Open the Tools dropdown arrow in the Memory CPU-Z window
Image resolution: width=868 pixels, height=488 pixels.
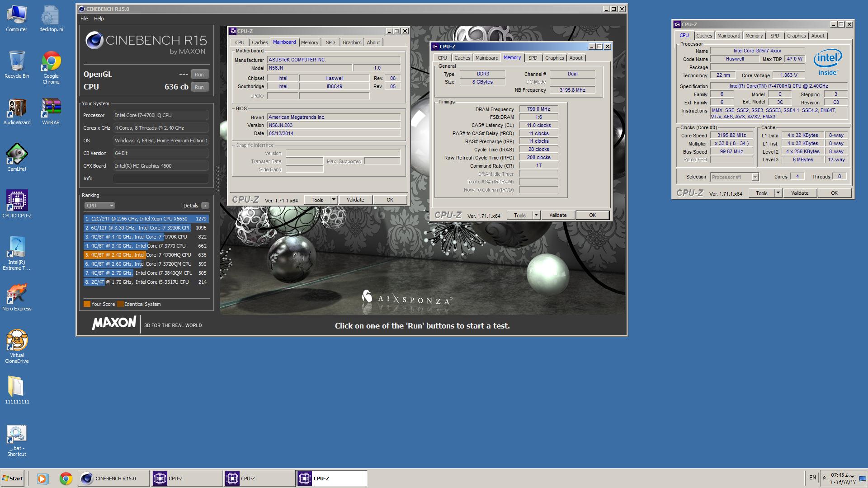[536, 215]
